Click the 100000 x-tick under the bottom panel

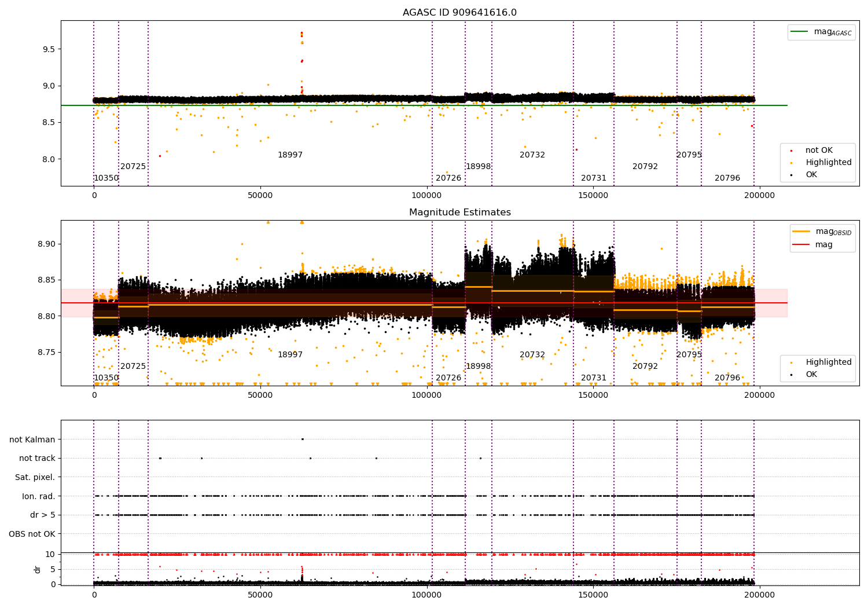click(426, 595)
